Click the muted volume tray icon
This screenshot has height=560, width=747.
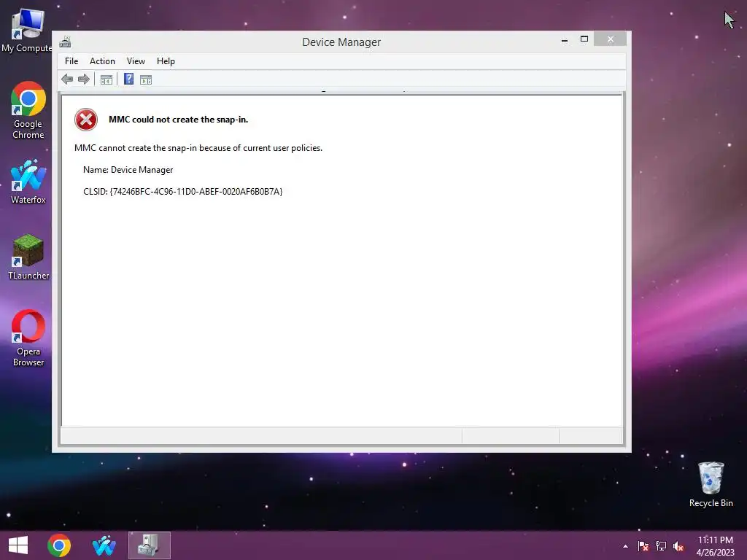coord(678,547)
